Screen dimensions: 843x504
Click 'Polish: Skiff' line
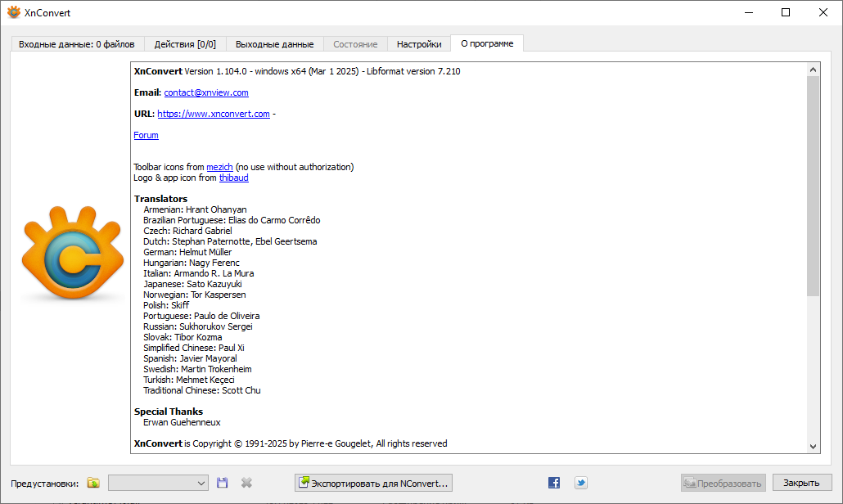[x=166, y=305]
